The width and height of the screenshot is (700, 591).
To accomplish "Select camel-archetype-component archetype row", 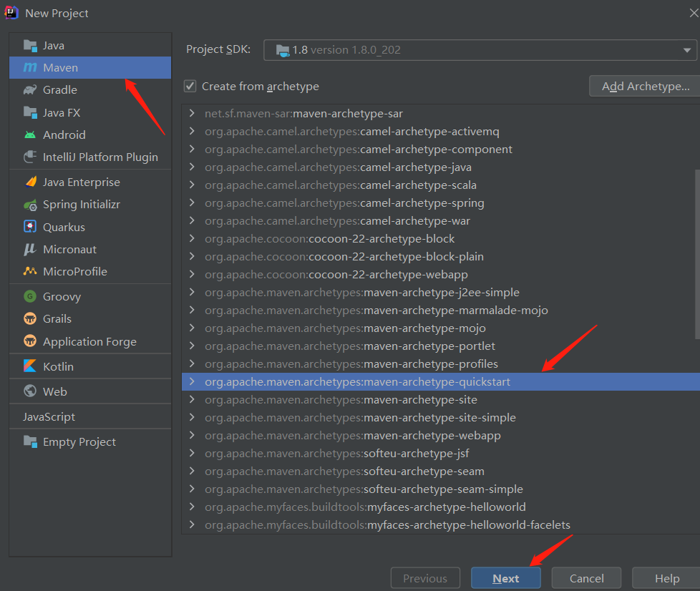I will pyautogui.click(x=441, y=149).
